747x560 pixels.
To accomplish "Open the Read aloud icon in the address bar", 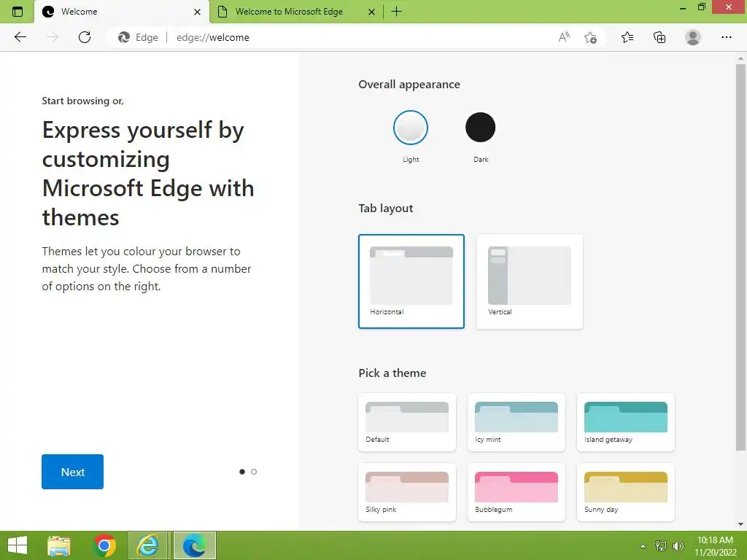I will click(x=564, y=37).
